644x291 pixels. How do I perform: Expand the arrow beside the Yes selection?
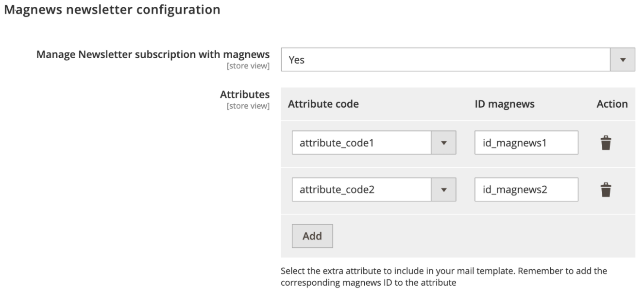click(x=623, y=60)
